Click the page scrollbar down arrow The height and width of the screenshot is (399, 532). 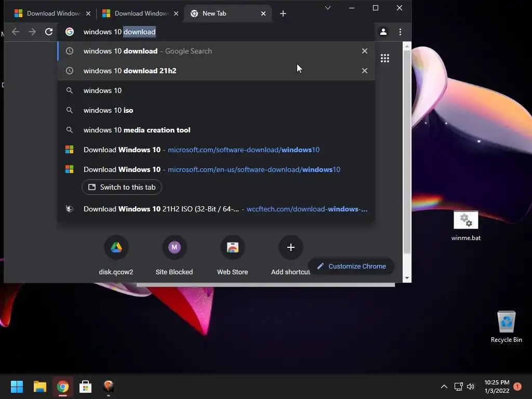[407, 278]
